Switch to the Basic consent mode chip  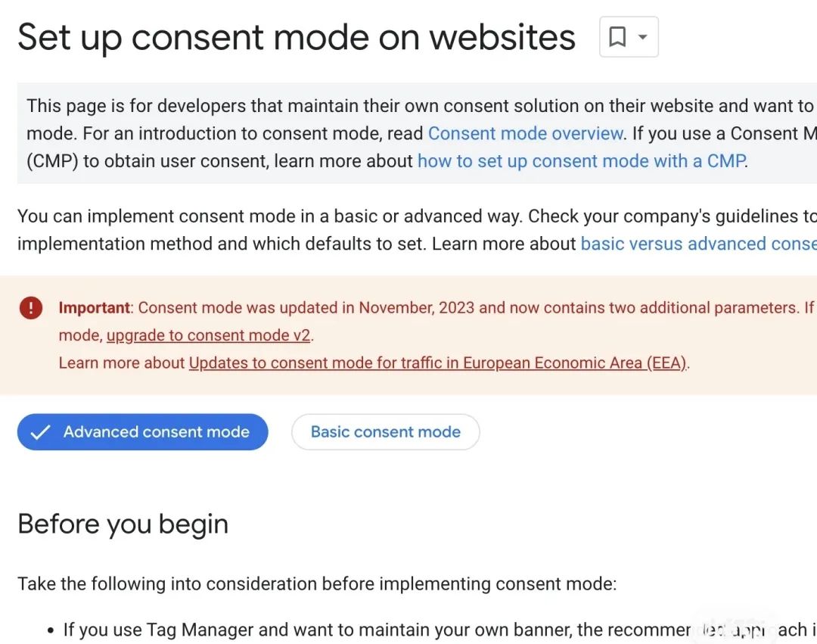(x=385, y=432)
